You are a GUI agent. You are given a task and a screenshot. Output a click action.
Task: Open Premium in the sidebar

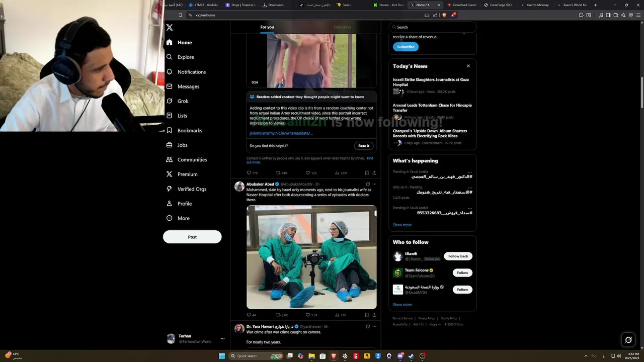click(182, 174)
